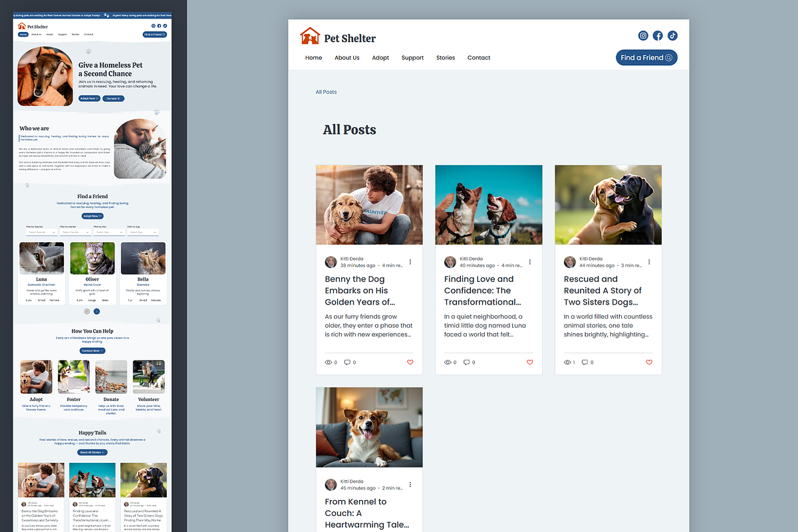This screenshot has width=798, height=532.
Task: Select the Home tab in the left page preview
Action: tap(23, 35)
